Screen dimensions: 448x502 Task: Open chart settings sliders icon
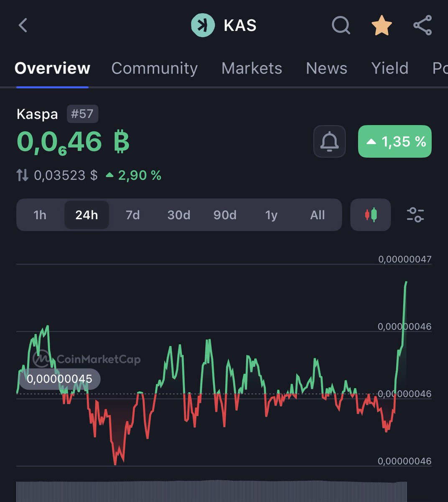[x=415, y=215]
